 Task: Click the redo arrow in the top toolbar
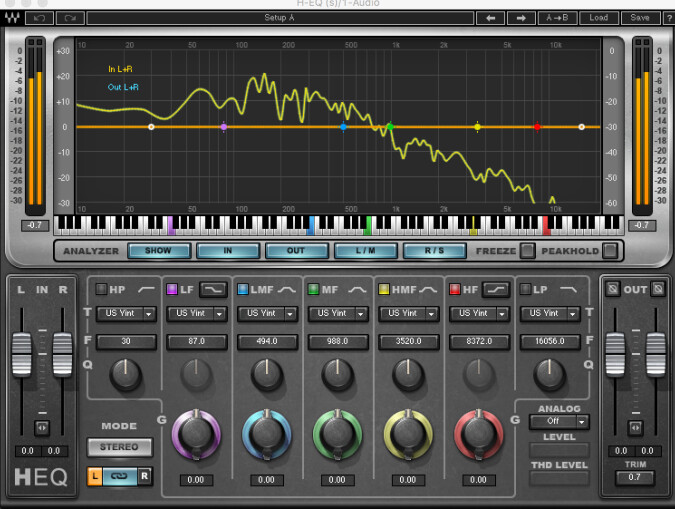(x=71, y=18)
